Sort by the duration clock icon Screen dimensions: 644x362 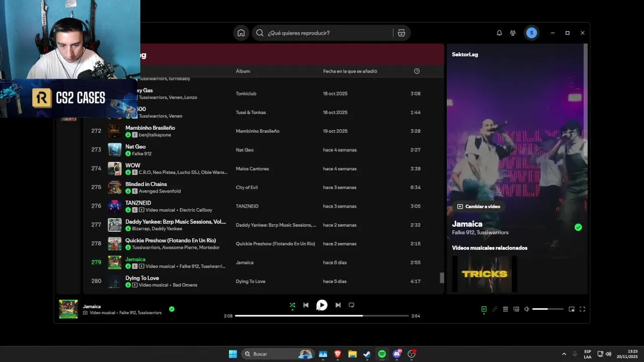coord(417,71)
